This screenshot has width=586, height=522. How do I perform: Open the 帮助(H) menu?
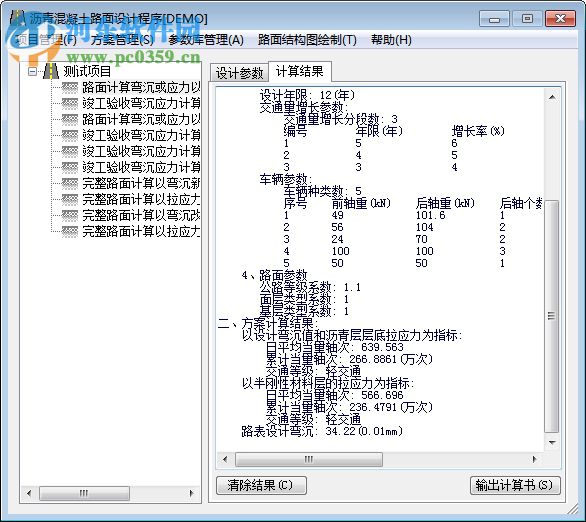[391, 40]
